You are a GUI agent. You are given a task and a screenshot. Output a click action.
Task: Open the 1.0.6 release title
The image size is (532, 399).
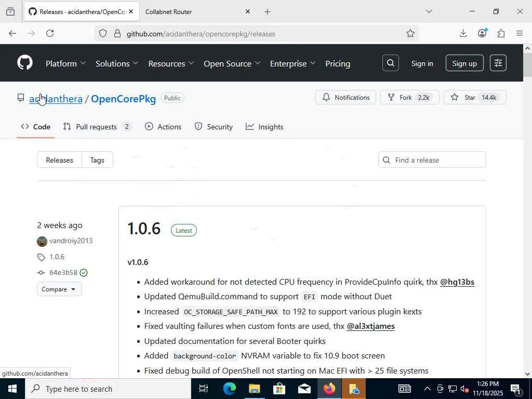144,229
